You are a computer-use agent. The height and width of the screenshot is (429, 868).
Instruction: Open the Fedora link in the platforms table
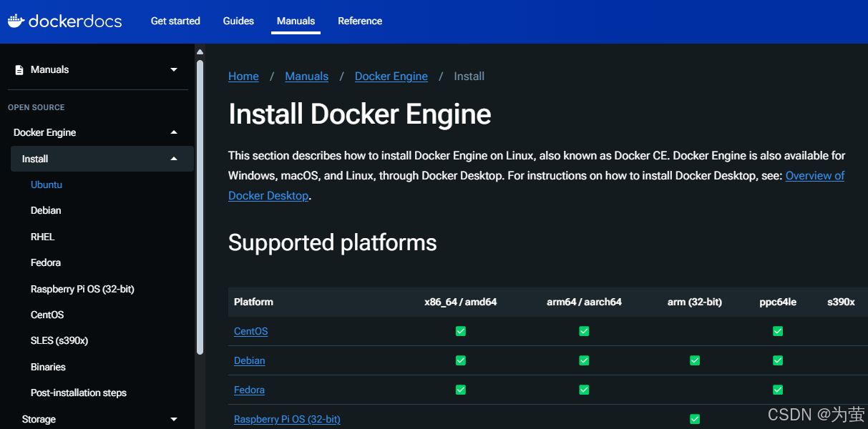pyautogui.click(x=249, y=390)
